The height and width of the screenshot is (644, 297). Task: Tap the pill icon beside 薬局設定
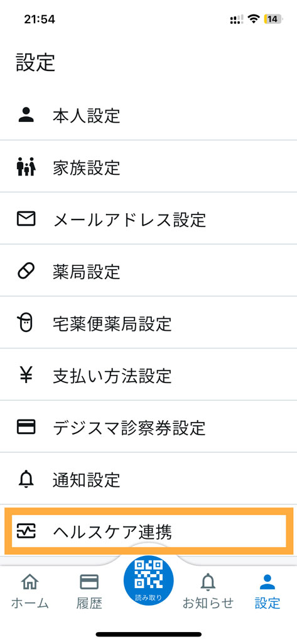pos(26,271)
